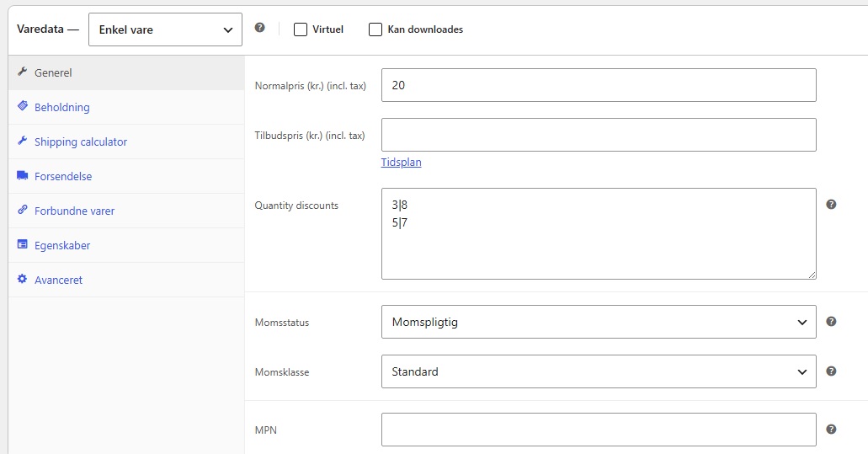Viewport: 868px width, 454px height.
Task: Click help icon beside MPN field
Action: click(831, 429)
